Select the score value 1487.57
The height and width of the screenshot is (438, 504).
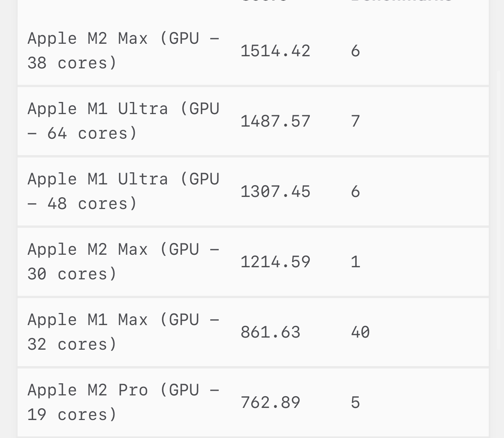tap(275, 121)
